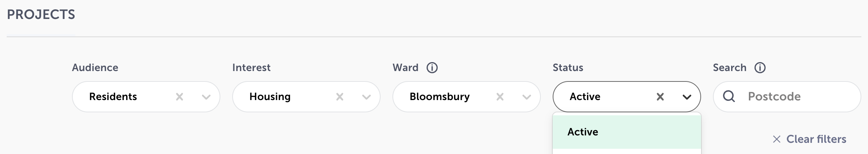
Task: Click the X icon beside Clear filters
Action: (x=777, y=139)
